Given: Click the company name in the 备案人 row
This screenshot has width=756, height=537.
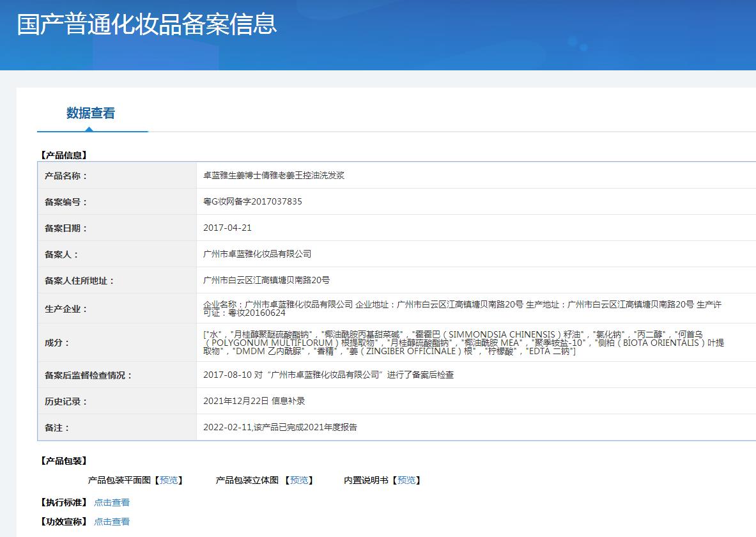Looking at the screenshot, I should 257,254.
